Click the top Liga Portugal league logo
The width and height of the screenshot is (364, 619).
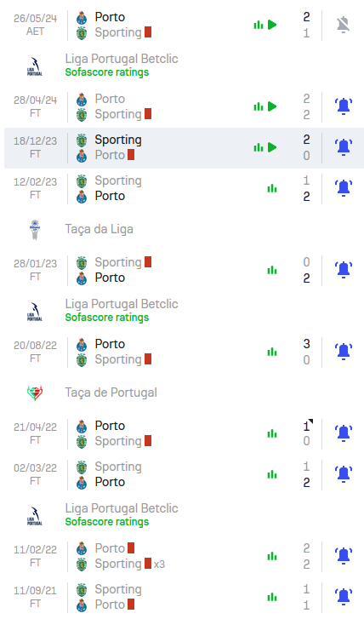coord(35,66)
